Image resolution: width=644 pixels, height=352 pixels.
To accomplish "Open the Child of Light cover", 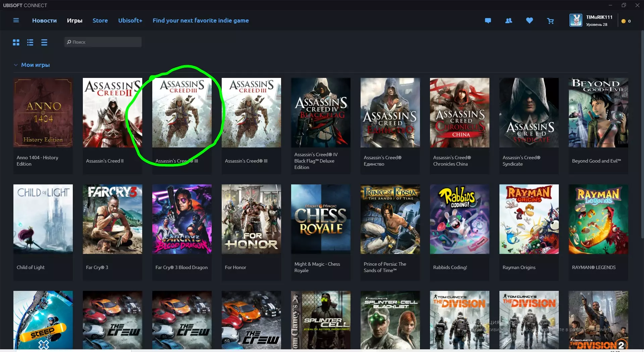I will coord(43,219).
